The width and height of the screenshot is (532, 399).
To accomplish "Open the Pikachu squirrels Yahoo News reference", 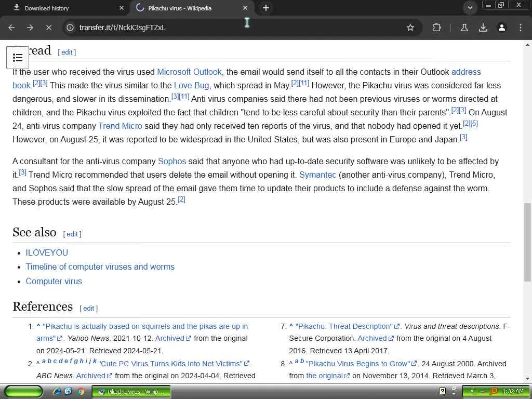I will tap(145, 326).
